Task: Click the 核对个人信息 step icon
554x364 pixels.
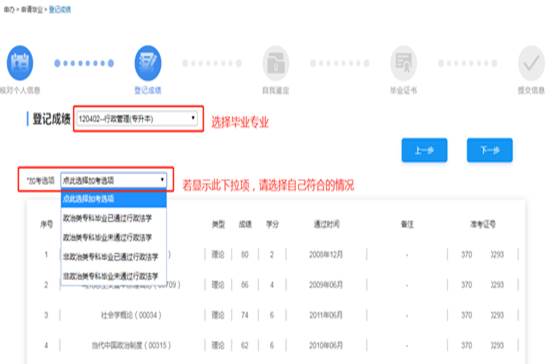Action: [x=20, y=63]
